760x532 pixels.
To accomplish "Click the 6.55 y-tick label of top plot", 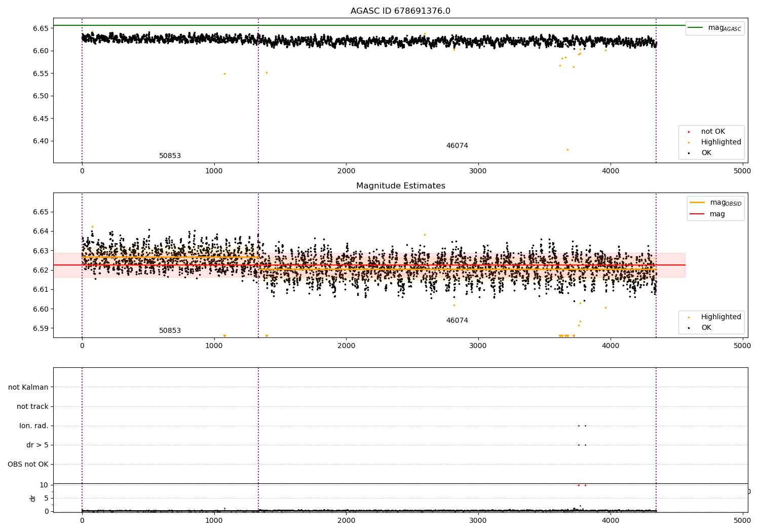I will [40, 73].
